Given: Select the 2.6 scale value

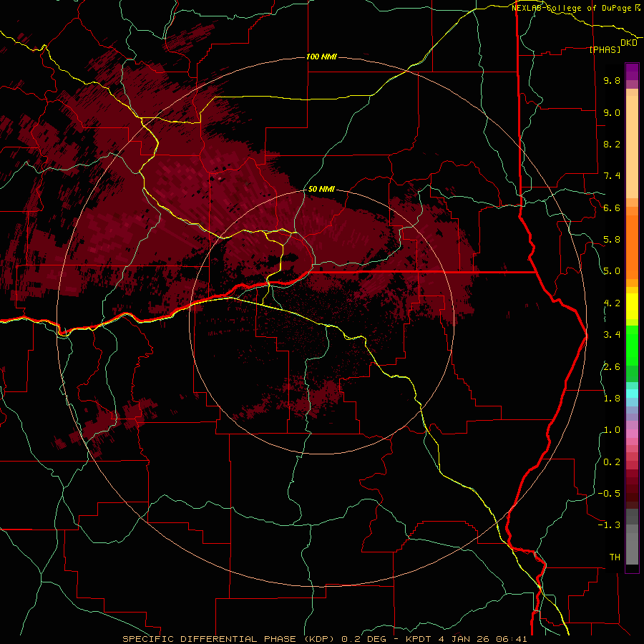Looking at the screenshot, I should 612,367.
